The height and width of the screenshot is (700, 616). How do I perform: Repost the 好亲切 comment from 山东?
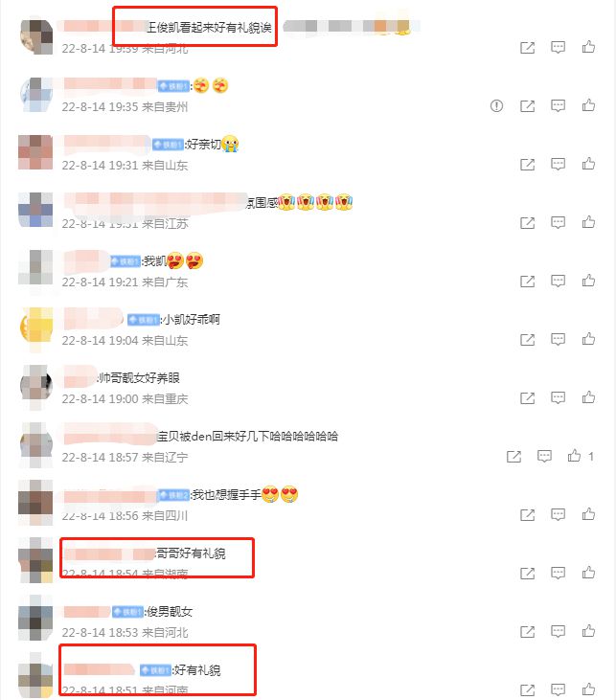click(x=527, y=165)
